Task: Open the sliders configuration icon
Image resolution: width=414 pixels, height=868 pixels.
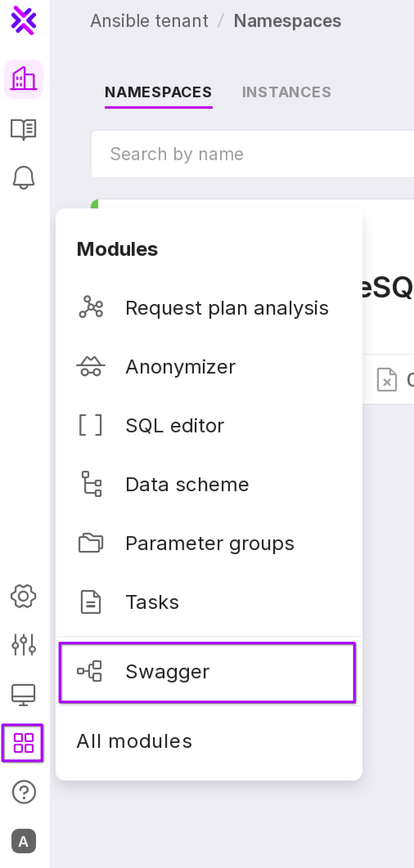Action: click(x=24, y=645)
